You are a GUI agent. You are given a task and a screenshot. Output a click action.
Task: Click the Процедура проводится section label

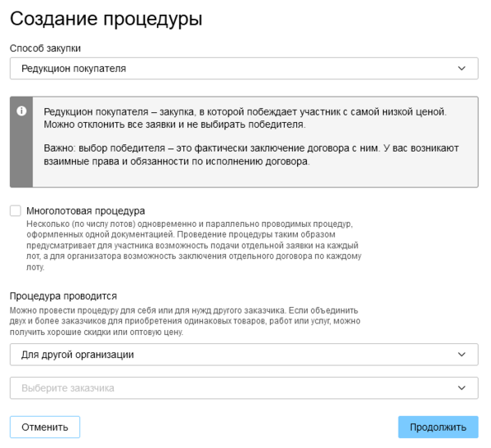pyautogui.click(x=63, y=296)
